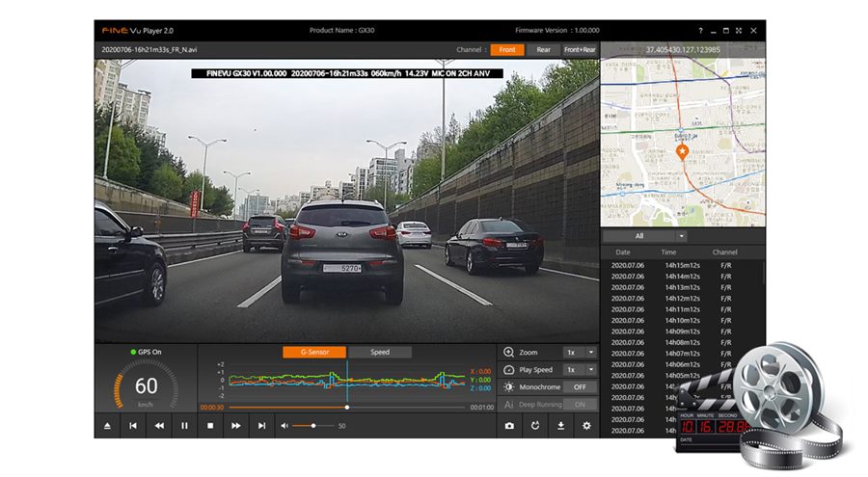Screen dimensions: 868x477
Task: Click the blue G-sensor graph position line
Action: coord(347,381)
